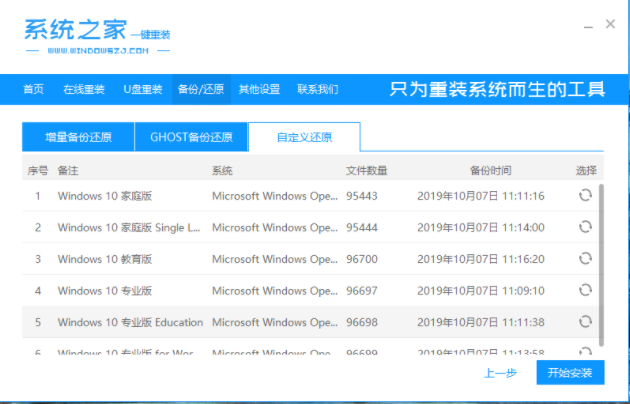Click restore icon for Windows 10 家庭版

coord(585,196)
